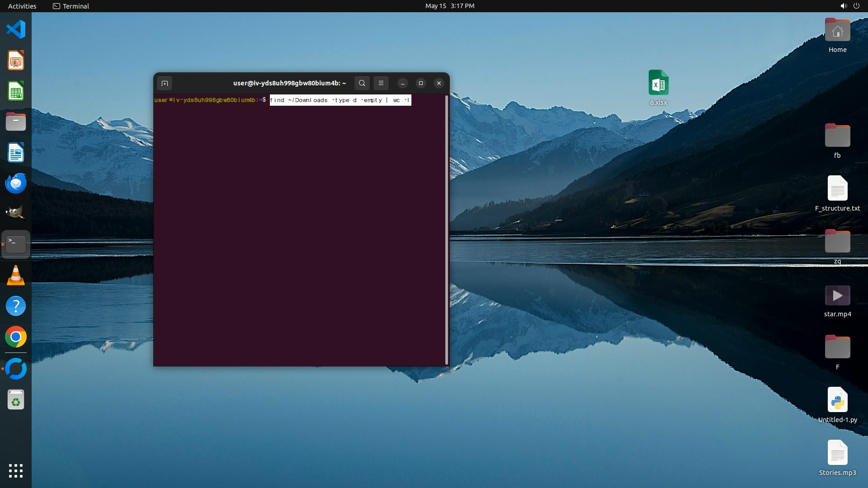Click the Terminal window scrollbar
Screen dimensions: 868x488
coord(447,230)
